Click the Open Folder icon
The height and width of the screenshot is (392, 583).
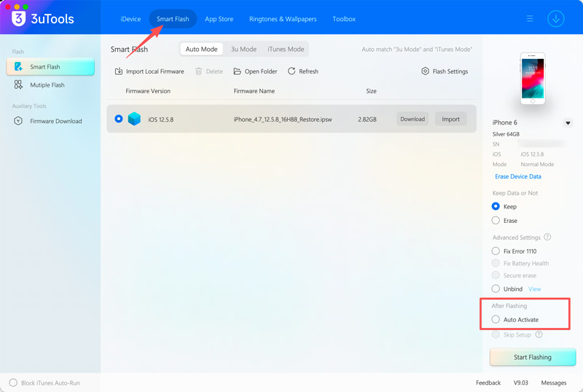[237, 71]
